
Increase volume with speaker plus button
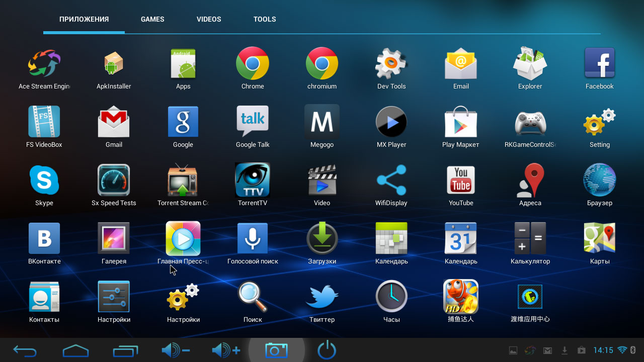[x=226, y=350]
